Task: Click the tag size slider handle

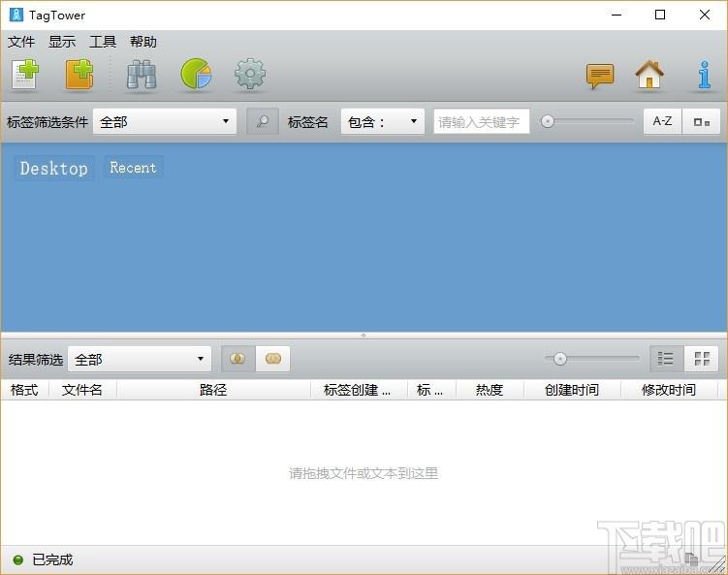Action: (549, 122)
